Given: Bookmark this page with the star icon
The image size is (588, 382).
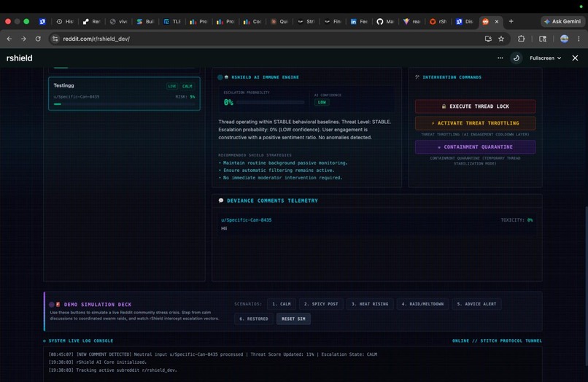Looking at the screenshot, I should [x=501, y=39].
